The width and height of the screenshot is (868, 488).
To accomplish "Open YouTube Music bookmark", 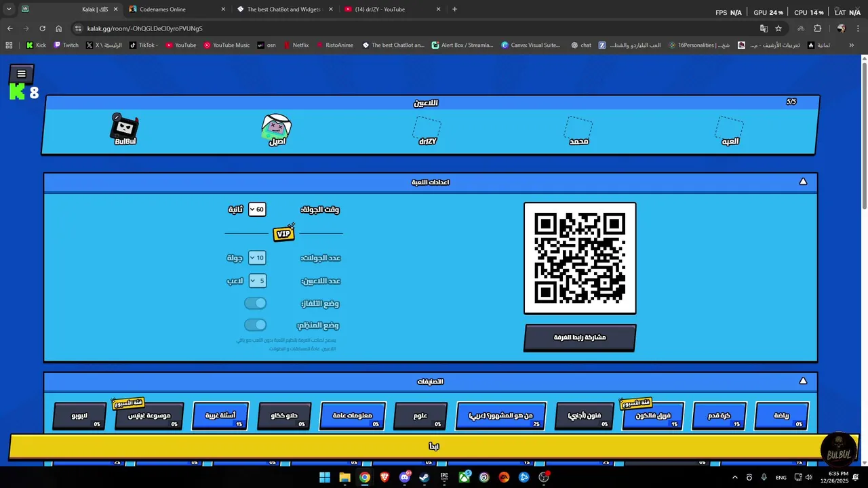I will [225, 45].
